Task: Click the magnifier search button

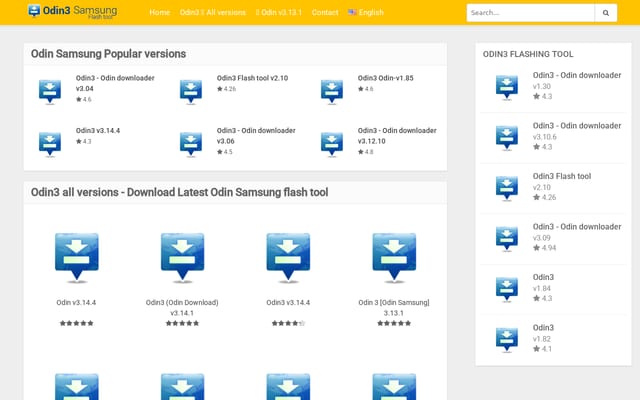Action: point(606,13)
